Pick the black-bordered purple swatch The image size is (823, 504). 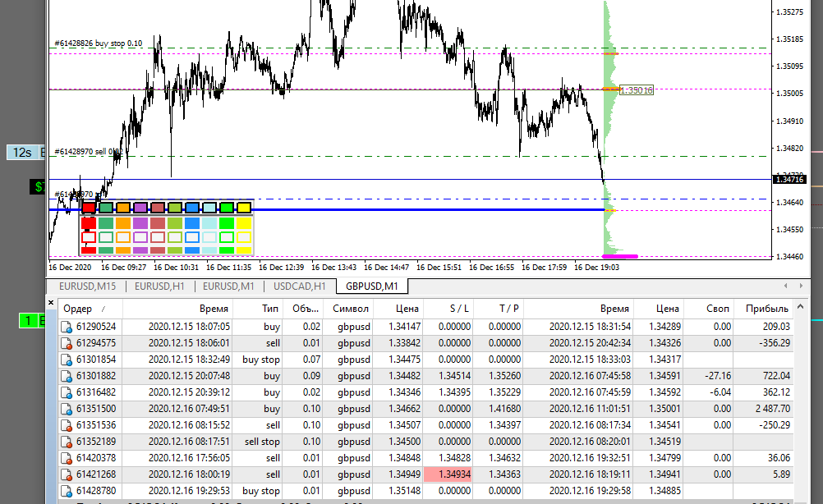pos(140,208)
